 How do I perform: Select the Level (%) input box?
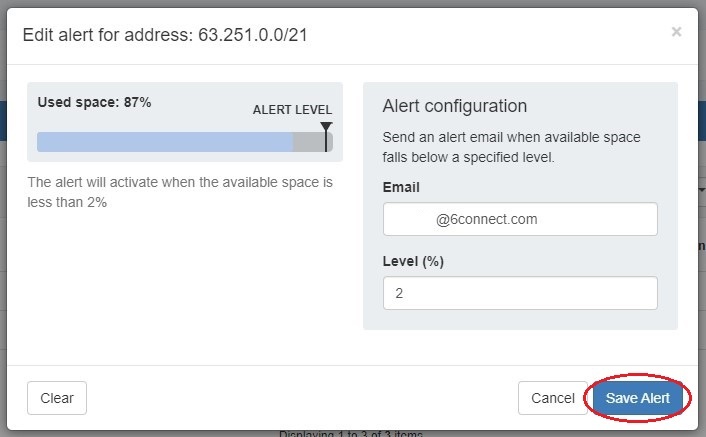(520, 294)
